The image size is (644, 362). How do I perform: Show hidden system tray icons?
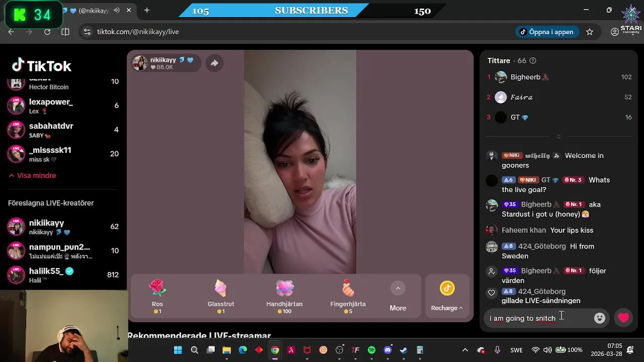click(465, 350)
